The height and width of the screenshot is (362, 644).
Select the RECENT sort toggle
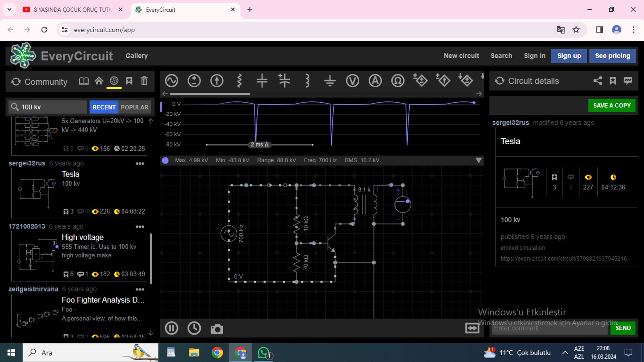pyautogui.click(x=104, y=107)
